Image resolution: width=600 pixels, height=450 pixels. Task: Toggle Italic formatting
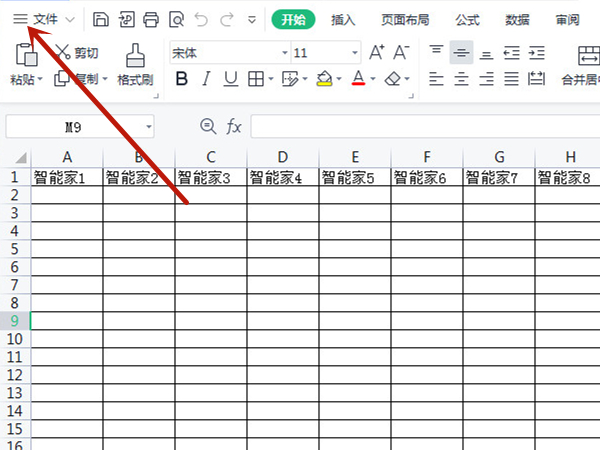pos(206,78)
